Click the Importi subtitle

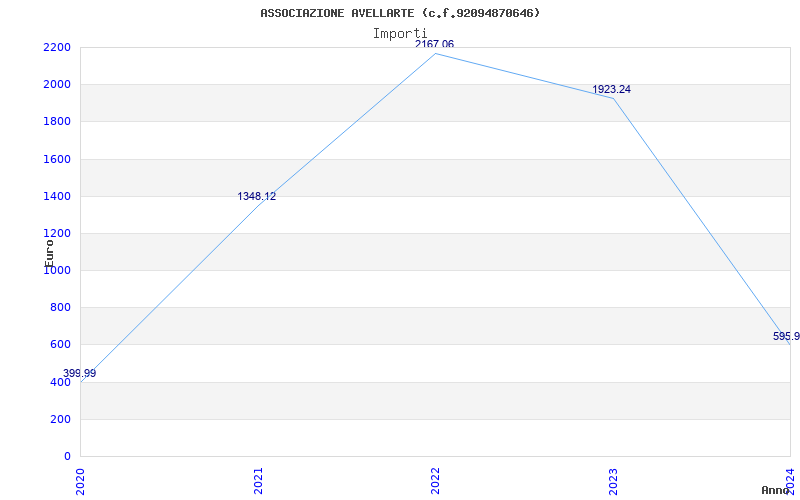[400, 34]
